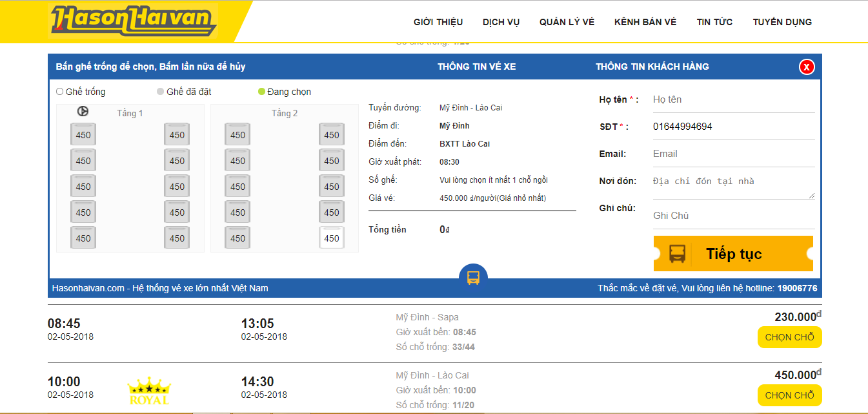Viewport: 868px width, 414px height.
Task: Select the bottom-right seat on Tầng 1
Action: [x=177, y=238]
